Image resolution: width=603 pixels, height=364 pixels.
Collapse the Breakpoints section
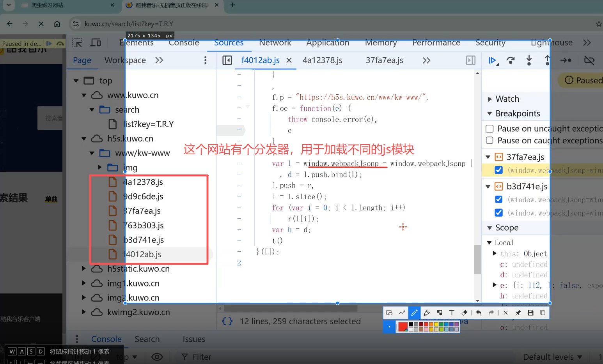click(x=489, y=113)
